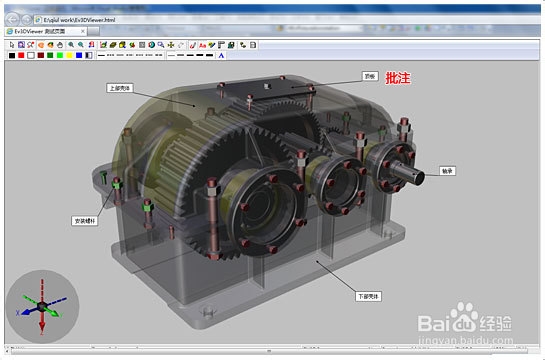Pick the white color swatch
The height and width of the screenshot is (360, 545).
point(31,55)
